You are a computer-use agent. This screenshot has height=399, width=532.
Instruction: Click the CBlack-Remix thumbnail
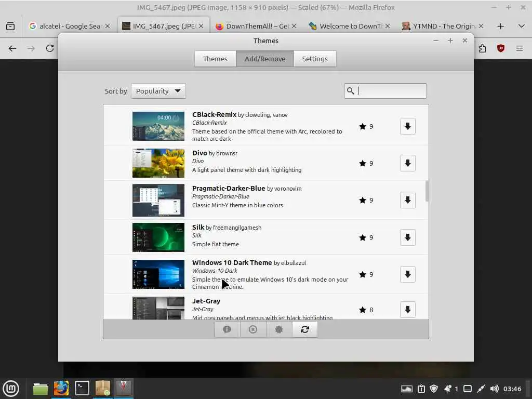(x=158, y=126)
